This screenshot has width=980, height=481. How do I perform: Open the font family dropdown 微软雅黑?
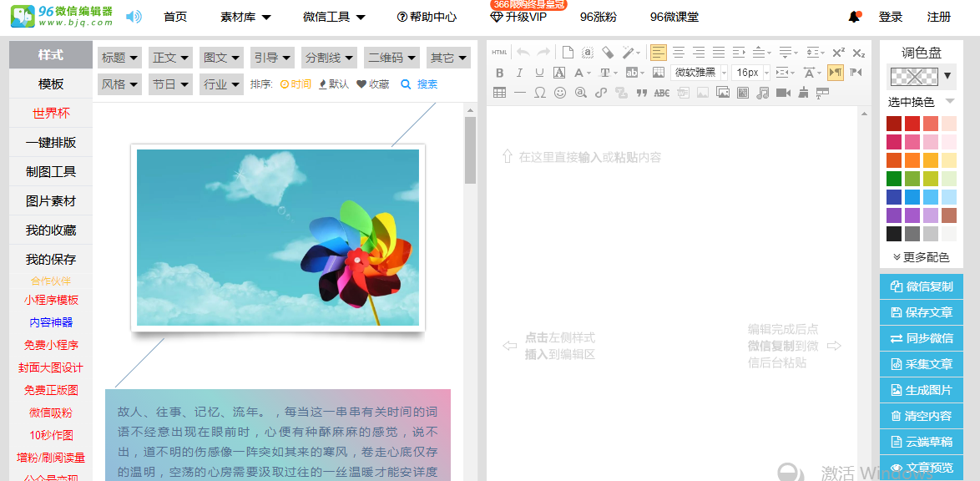click(700, 73)
